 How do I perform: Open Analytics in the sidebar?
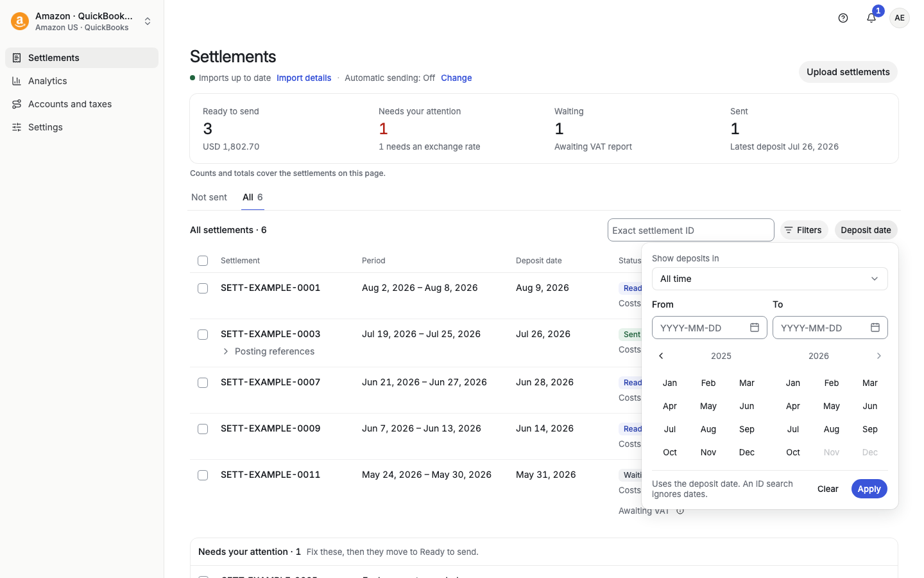click(x=81, y=81)
